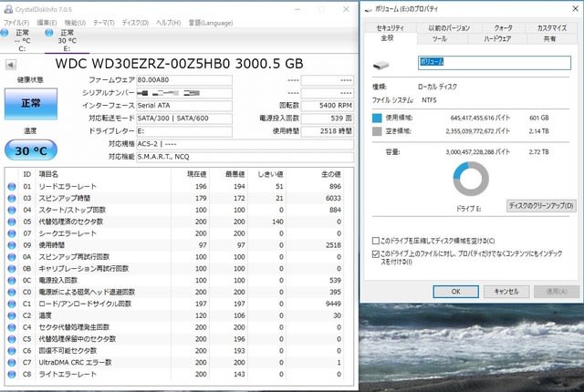Click the disk usage donut chart
Image resolution: width=584 pixels, height=392 pixels.
click(x=471, y=179)
